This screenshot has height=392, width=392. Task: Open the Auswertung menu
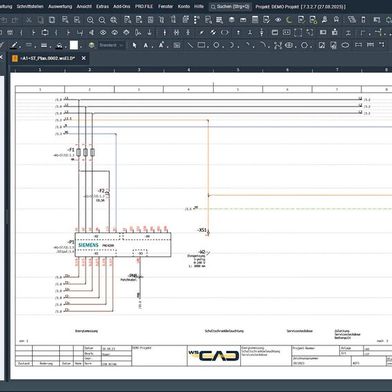tap(60, 6)
